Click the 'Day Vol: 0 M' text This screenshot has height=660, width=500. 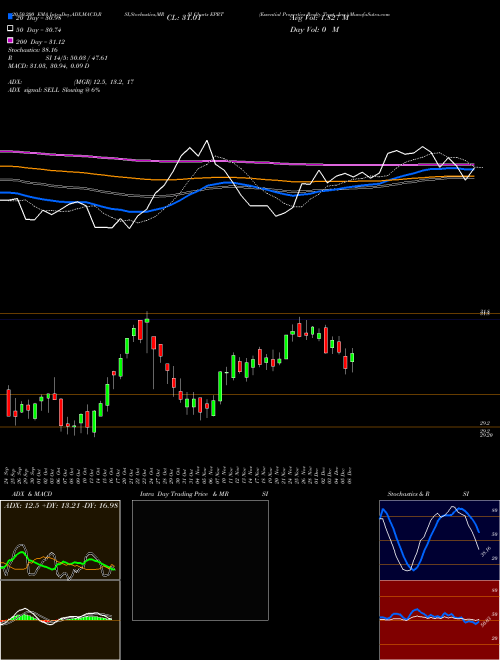[314, 29]
